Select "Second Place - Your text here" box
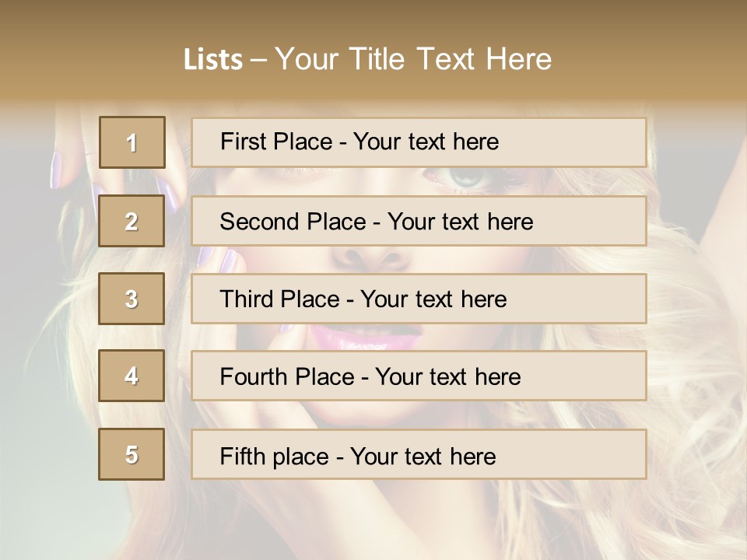 pyautogui.click(x=419, y=221)
